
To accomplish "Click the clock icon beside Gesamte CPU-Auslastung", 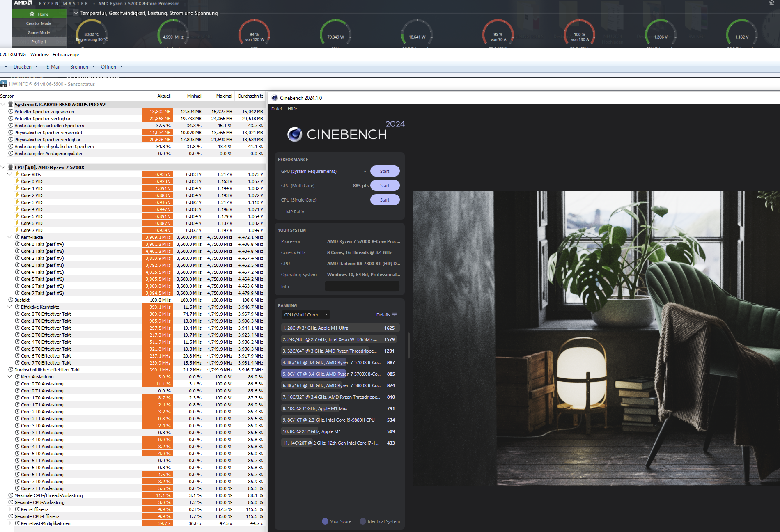I will (11, 502).
